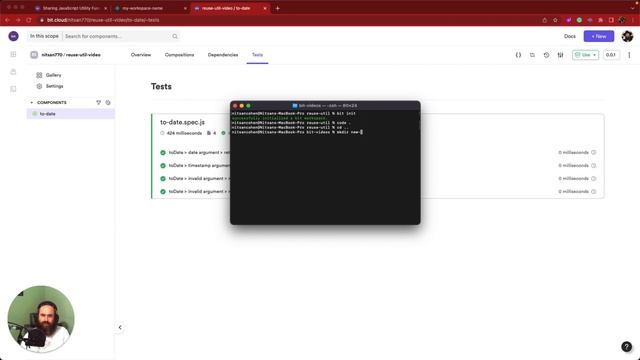Click the In this scope label
Viewport: 640px width, 360px height.
click(44, 36)
